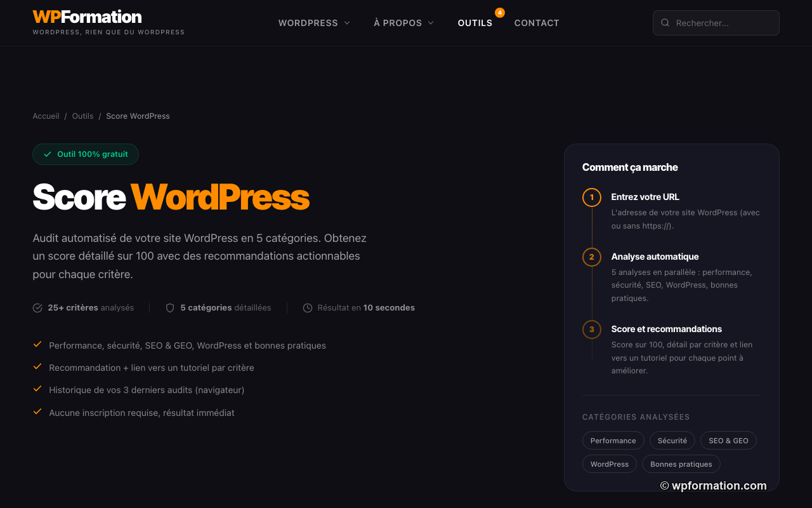
Task: Click the Score WordPress main heading
Action: click(x=171, y=197)
